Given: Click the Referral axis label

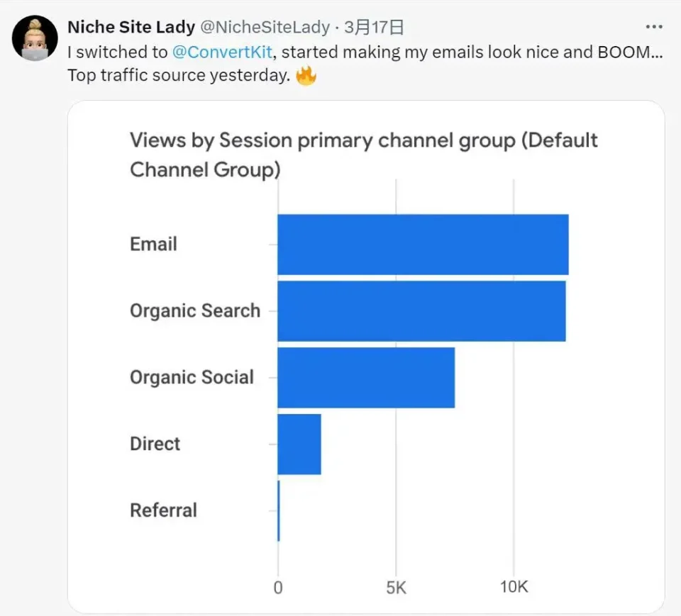Looking at the screenshot, I should point(163,510).
